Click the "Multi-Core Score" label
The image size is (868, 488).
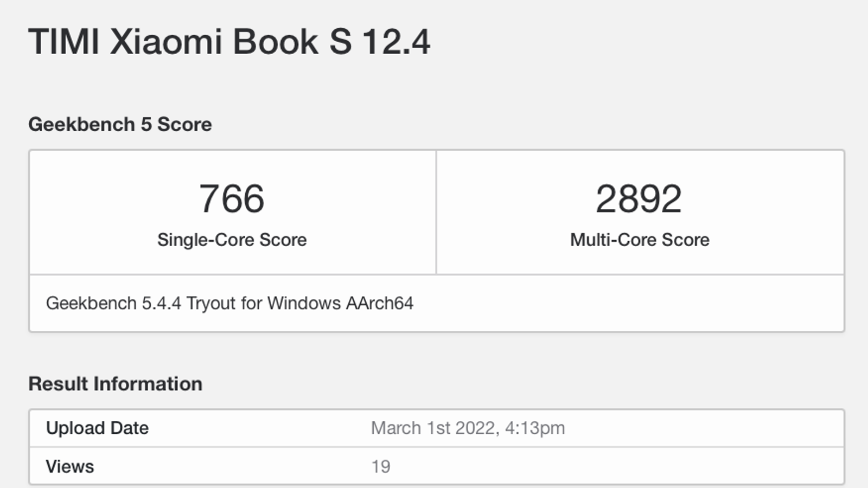[x=640, y=240]
